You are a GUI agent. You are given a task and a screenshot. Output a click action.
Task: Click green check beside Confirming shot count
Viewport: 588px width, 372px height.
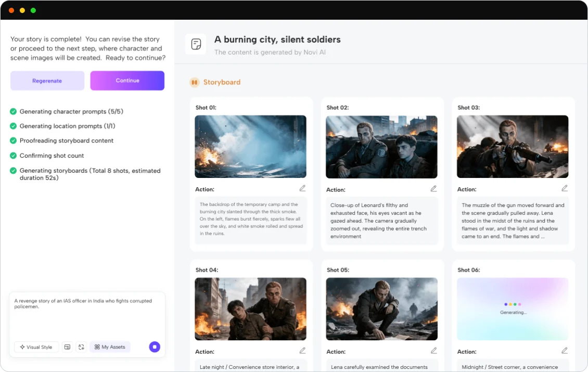pos(13,156)
